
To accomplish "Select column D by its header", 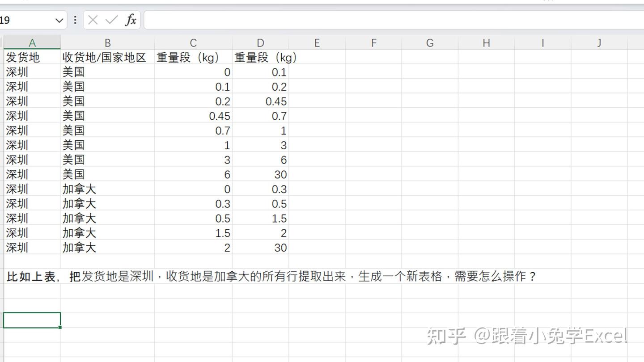I will point(260,42).
